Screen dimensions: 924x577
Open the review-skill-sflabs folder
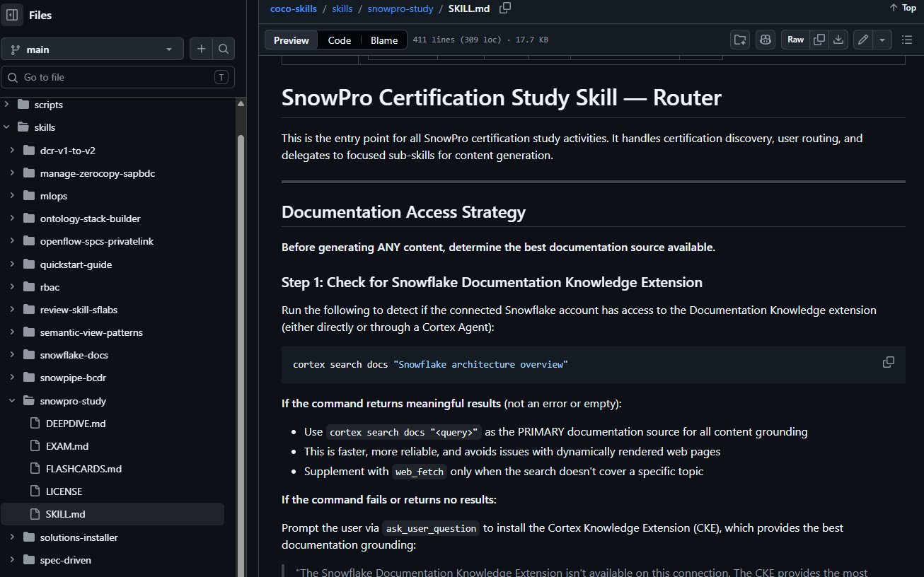(78, 310)
